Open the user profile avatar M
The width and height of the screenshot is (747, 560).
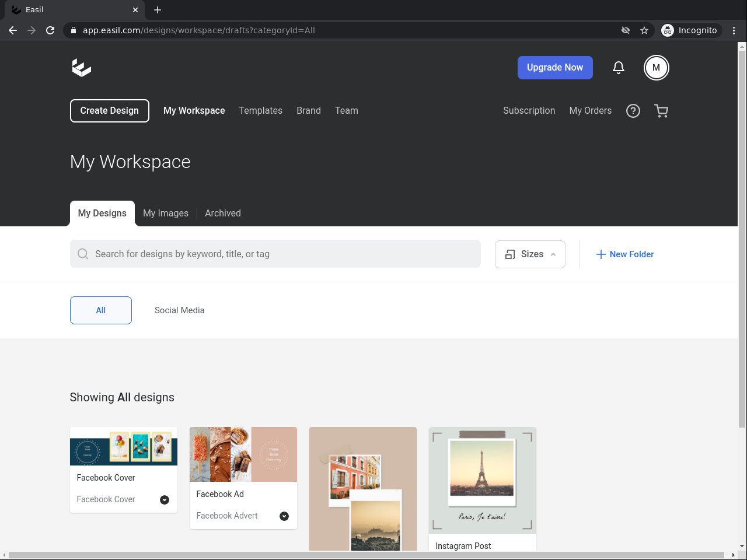pos(657,68)
